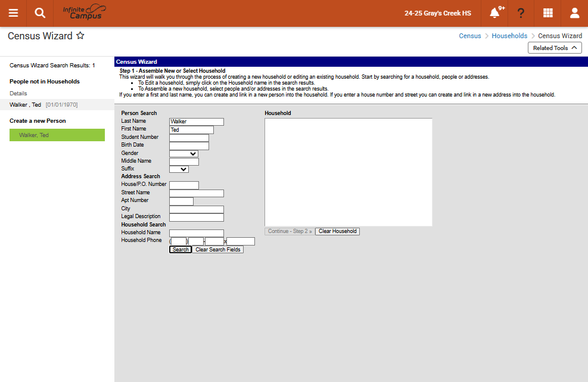The width and height of the screenshot is (588, 382).
Task: Open the hamburger main menu
Action: coord(13,13)
